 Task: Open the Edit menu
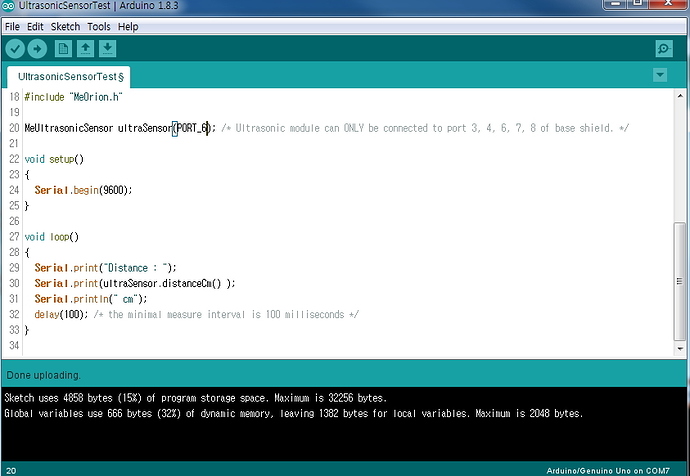[x=35, y=27]
